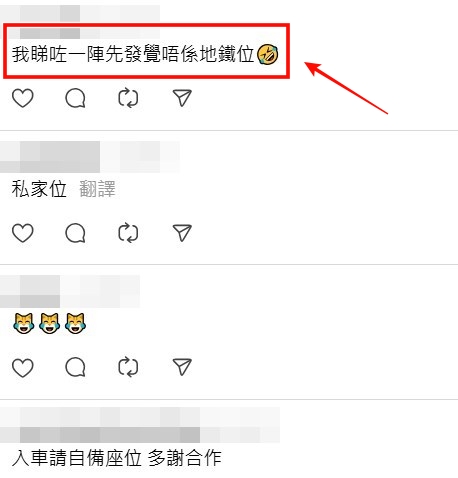Like the 私家位 comment
This screenshot has width=458, height=478.
tap(23, 232)
